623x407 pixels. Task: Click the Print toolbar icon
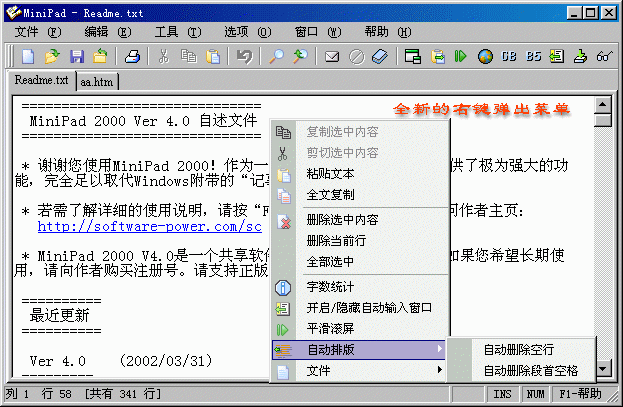coord(132,56)
